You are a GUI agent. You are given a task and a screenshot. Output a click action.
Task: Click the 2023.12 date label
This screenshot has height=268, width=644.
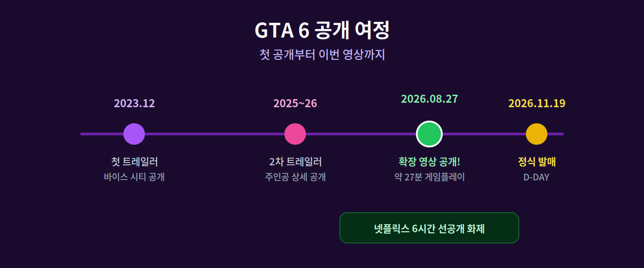[134, 103]
